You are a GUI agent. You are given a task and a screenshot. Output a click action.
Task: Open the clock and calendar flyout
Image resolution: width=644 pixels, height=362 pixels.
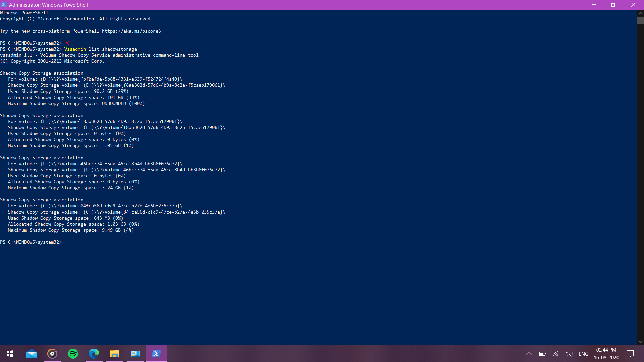pos(606,354)
